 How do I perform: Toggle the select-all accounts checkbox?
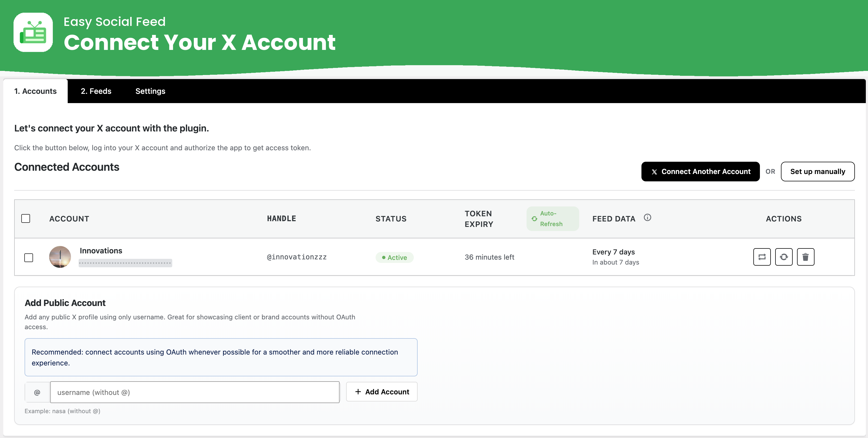coord(26,218)
